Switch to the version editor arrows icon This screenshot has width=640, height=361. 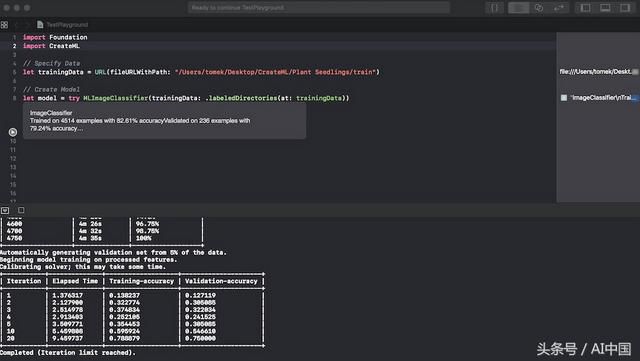(558, 8)
